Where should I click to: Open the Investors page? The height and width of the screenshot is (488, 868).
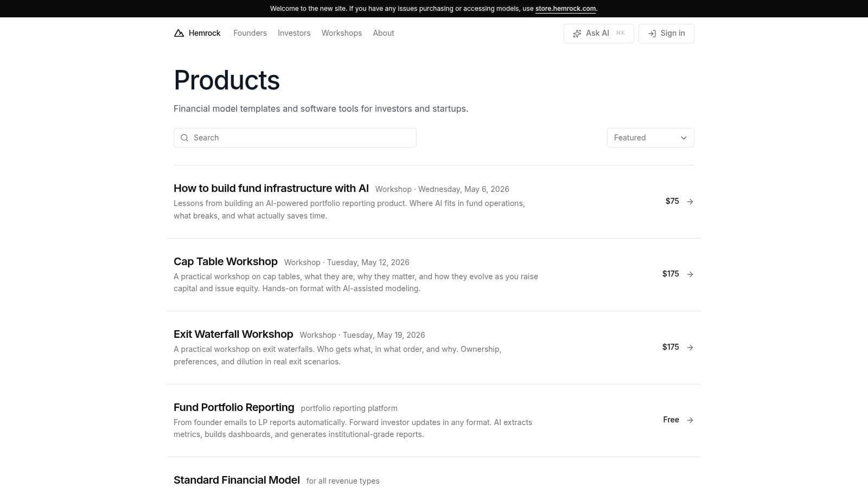tap(294, 33)
